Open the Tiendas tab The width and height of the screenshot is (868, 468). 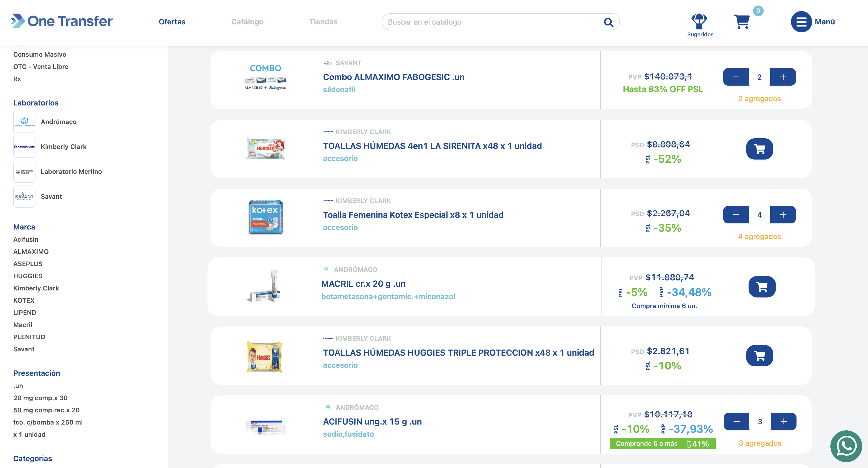pyautogui.click(x=323, y=21)
